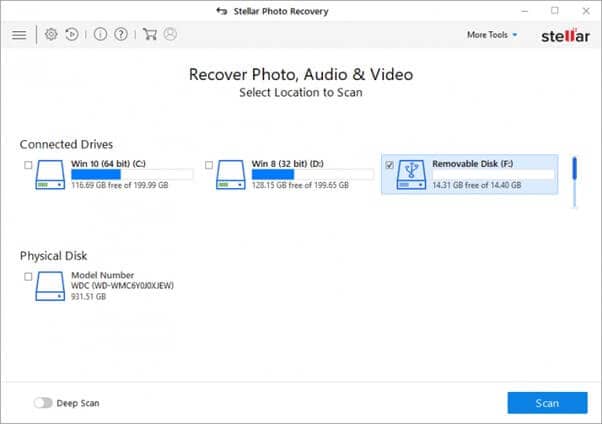Select "Win 10 (64 bit) (C:)" label

(108, 164)
